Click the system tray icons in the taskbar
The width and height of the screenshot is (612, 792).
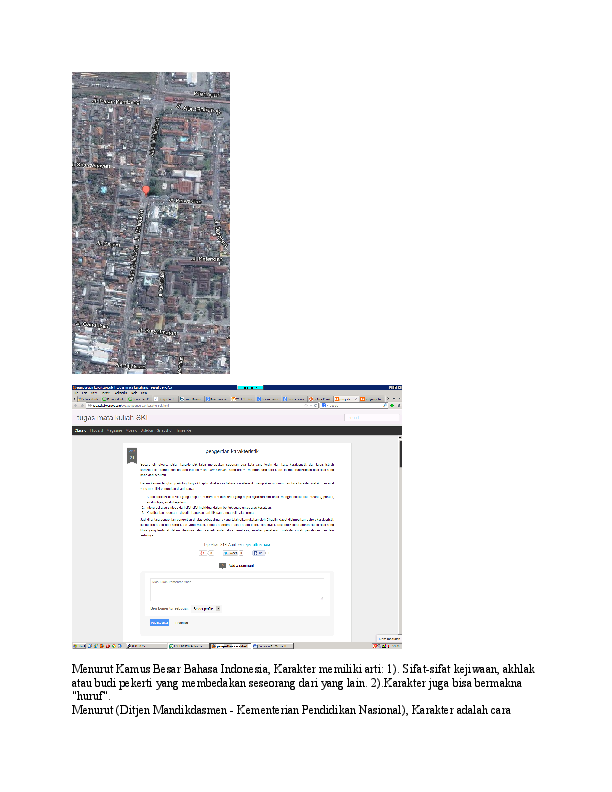pos(387,645)
